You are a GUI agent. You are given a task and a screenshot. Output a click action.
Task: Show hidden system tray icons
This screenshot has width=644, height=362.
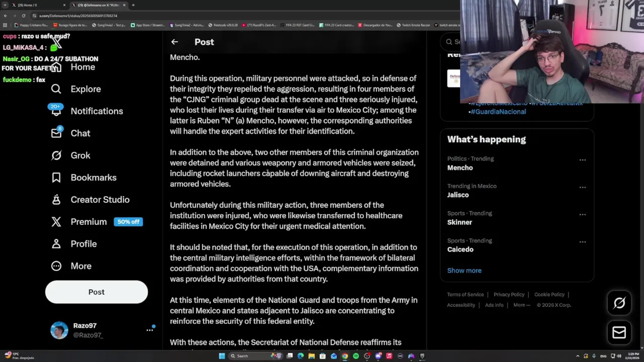578,356
